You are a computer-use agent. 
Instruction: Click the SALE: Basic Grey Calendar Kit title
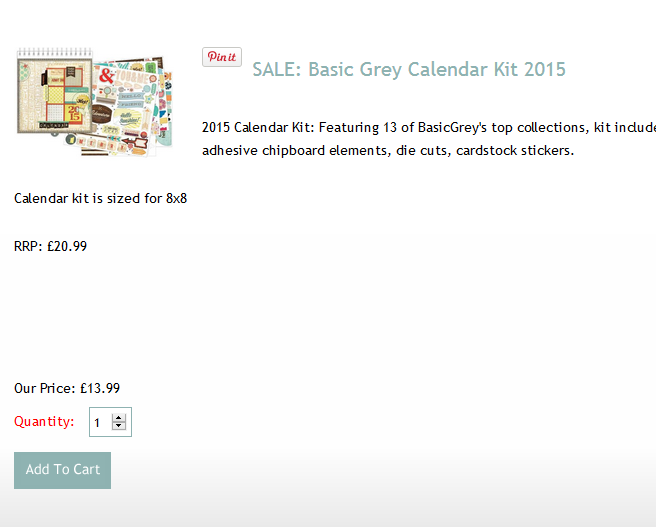[x=408, y=69]
